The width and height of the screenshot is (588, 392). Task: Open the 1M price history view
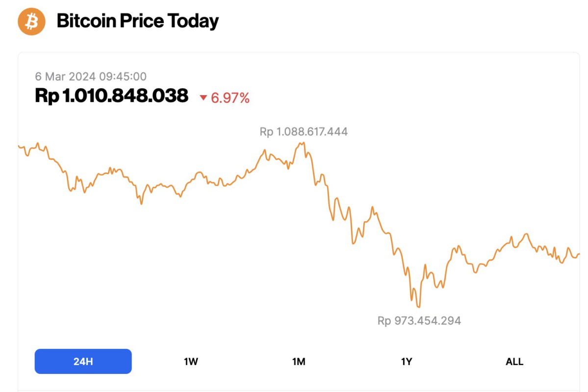299,361
